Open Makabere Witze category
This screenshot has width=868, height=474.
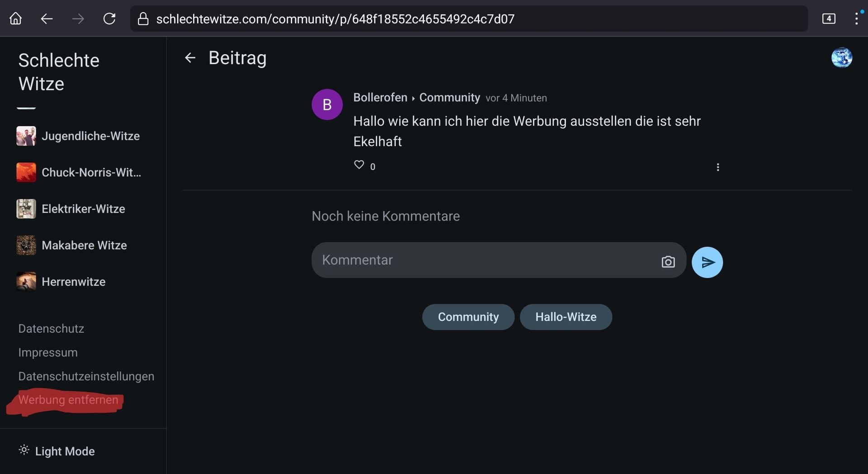(84, 245)
